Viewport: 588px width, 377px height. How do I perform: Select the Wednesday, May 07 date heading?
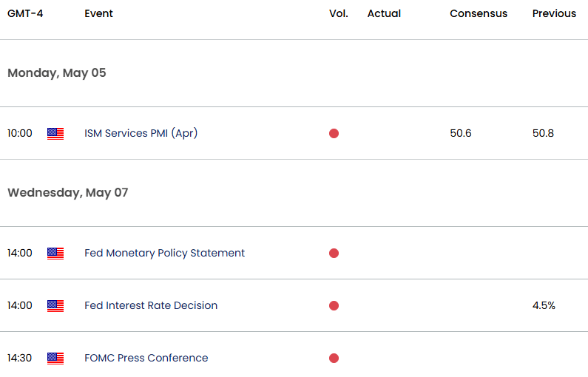(68, 193)
